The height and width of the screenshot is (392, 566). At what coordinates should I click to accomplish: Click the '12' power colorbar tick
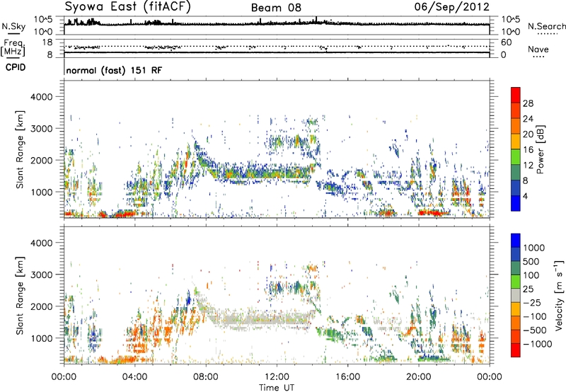(528, 166)
